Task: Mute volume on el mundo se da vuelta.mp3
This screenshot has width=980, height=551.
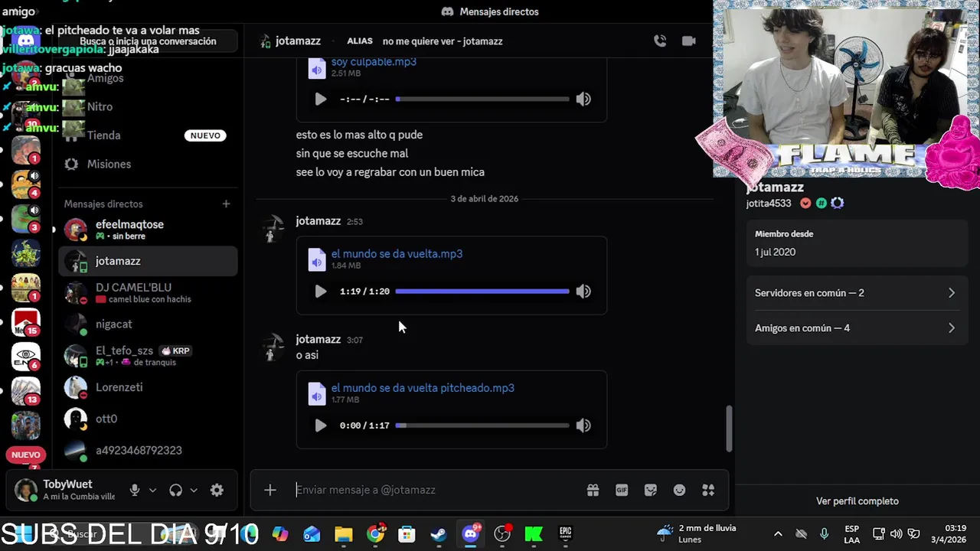Action: pos(583,291)
